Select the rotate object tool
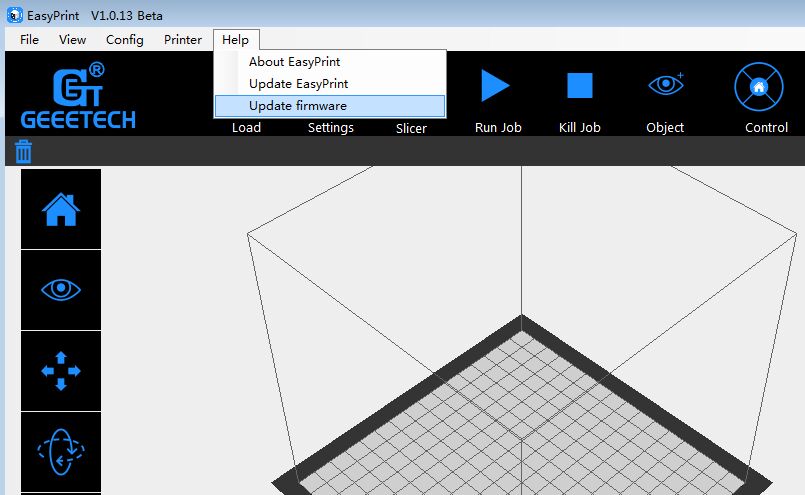Viewport: 805px width, 495px height. pyautogui.click(x=61, y=451)
